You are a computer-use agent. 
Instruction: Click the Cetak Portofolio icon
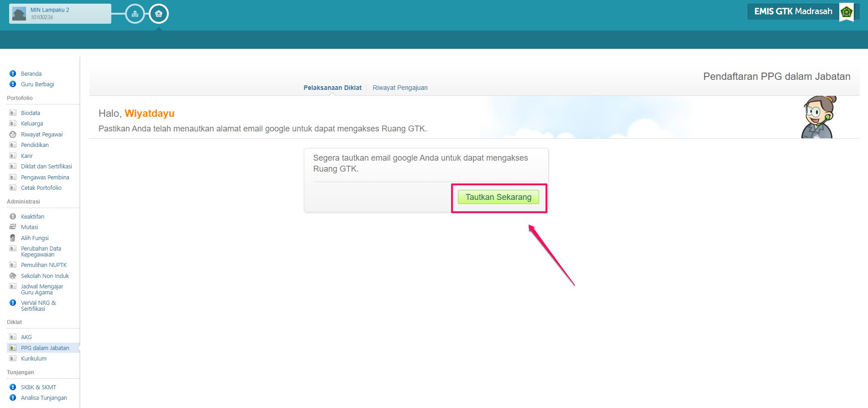[13, 188]
